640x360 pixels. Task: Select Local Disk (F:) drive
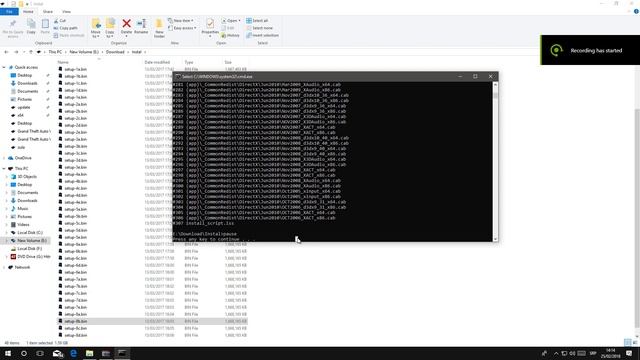point(29,249)
